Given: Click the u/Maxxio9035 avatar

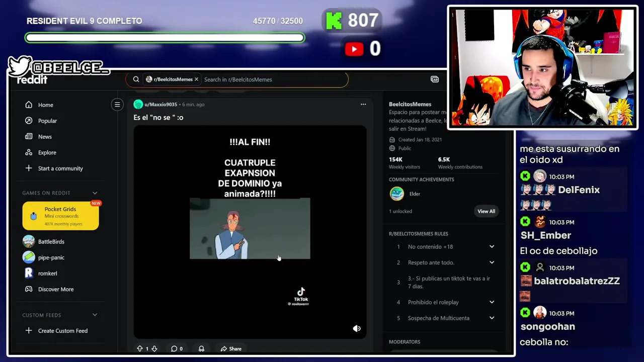Looking at the screenshot, I should point(138,105).
